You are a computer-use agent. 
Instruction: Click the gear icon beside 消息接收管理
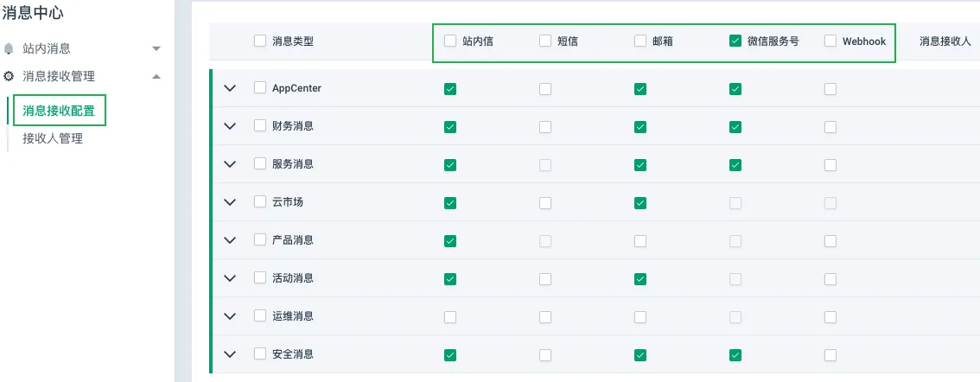click(8, 76)
